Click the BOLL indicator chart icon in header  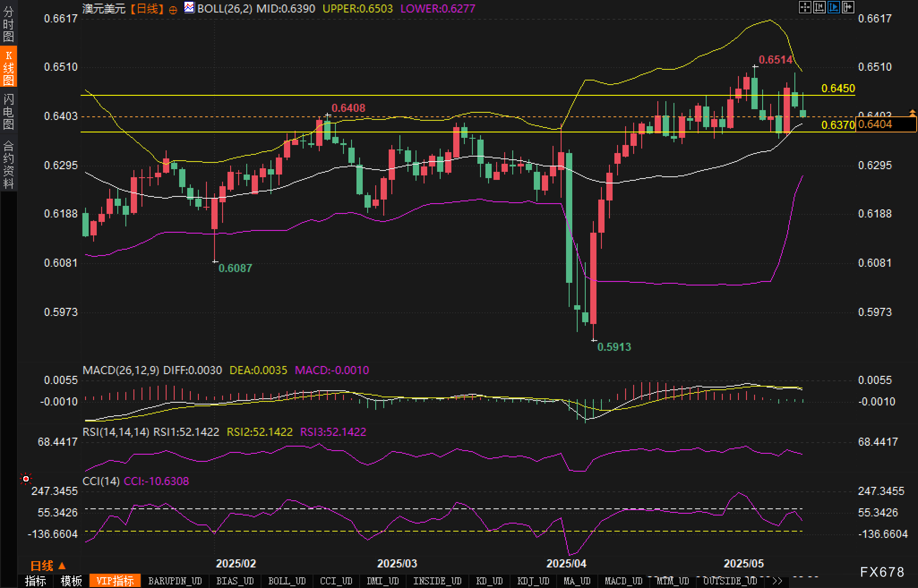189,8
